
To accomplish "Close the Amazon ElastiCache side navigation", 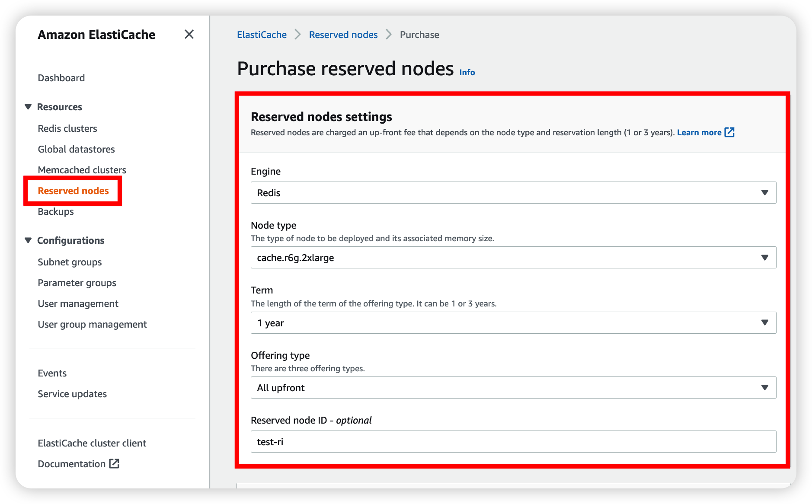I will (x=189, y=34).
